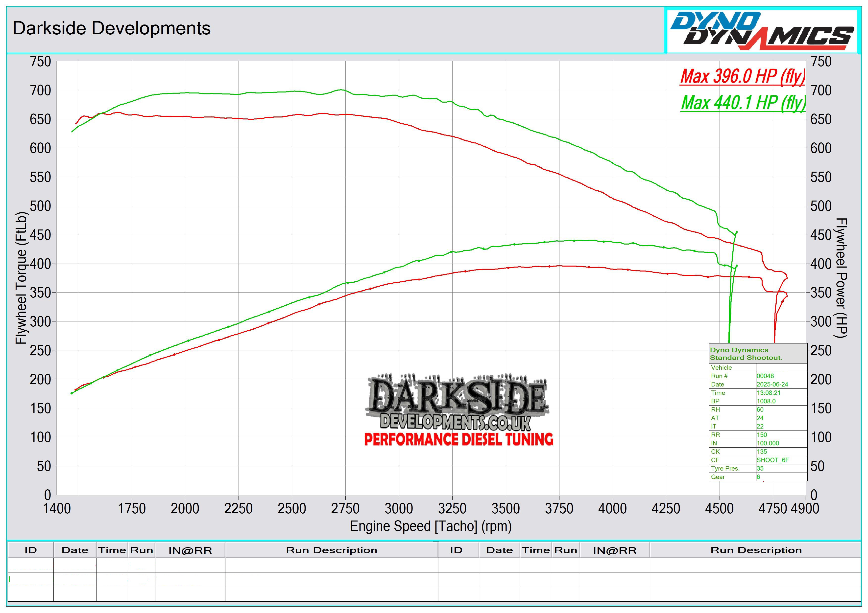Click the CF value 'SHOOT_6F'
The height and width of the screenshot is (613, 868).
pos(773,460)
